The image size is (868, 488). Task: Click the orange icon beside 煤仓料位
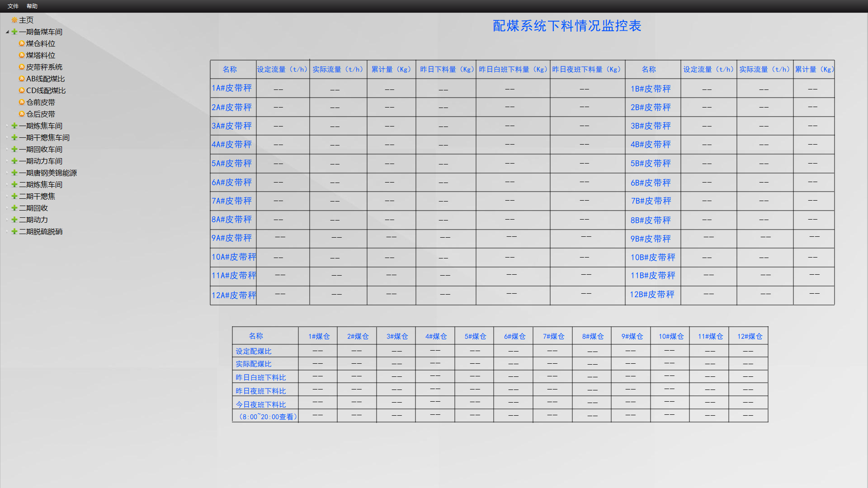pos(21,43)
